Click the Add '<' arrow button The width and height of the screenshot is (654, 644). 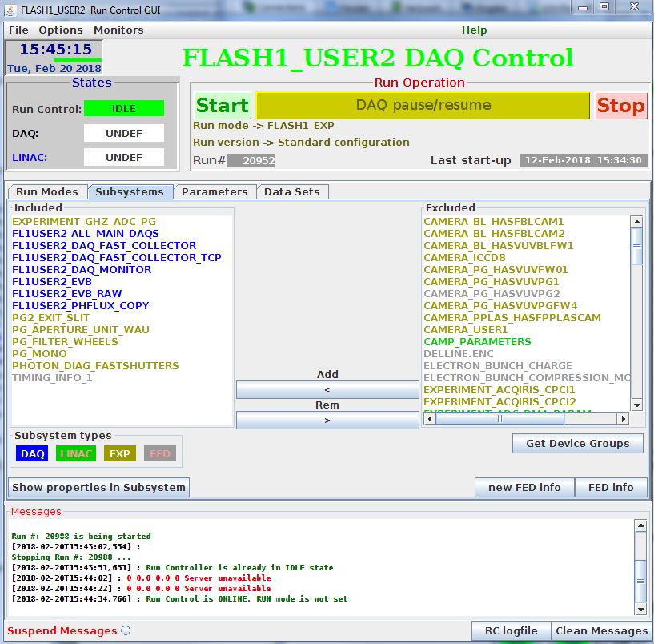[x=327, y=389]
